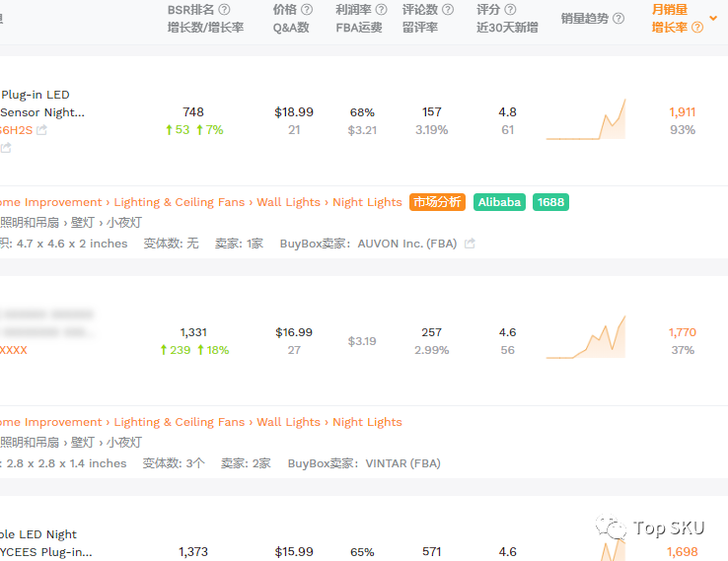Image resolution: width=728 pixels, height=561 pixels.
Task: Click BSR rank 1,331
Action: pyautogui.click(x=193, y=332)
